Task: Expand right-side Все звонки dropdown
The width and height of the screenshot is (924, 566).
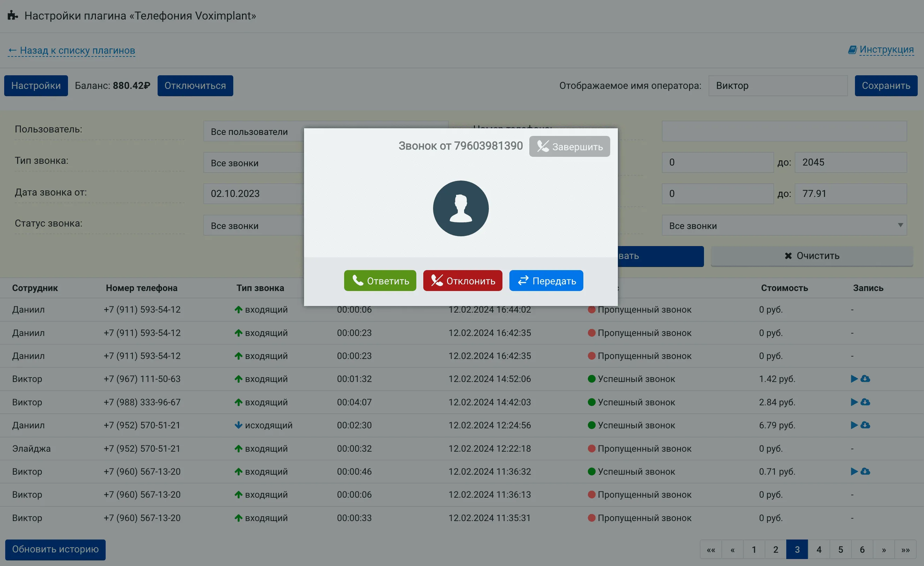Action: coord(784,225)
